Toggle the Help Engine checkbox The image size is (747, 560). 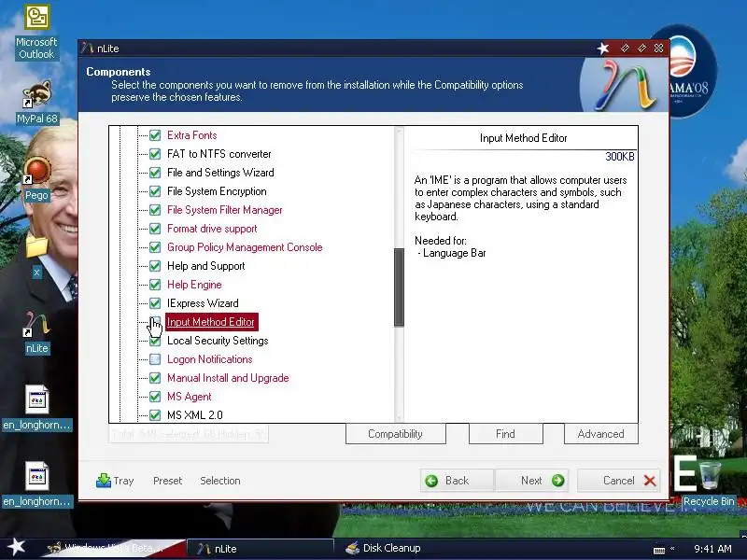(x=155, y=285)
